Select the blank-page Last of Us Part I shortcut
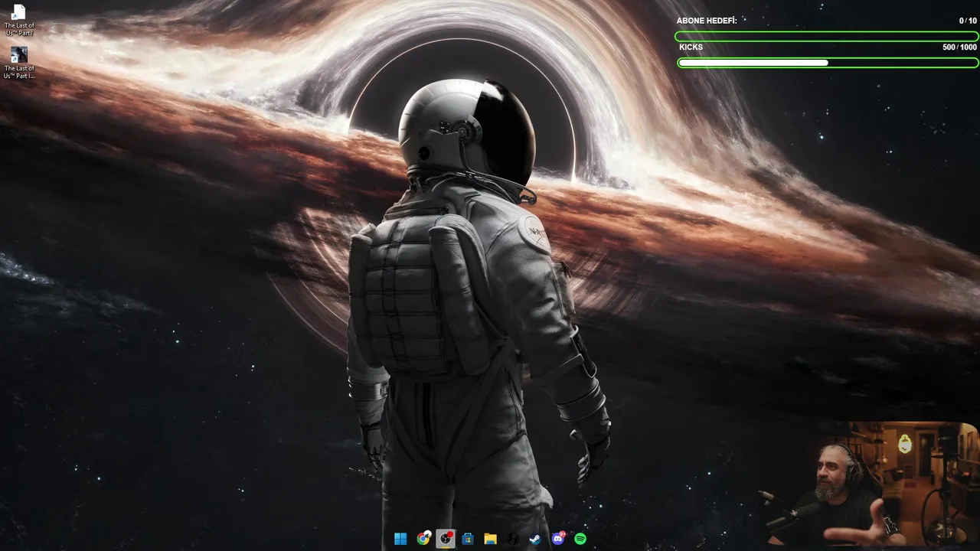 19,21
